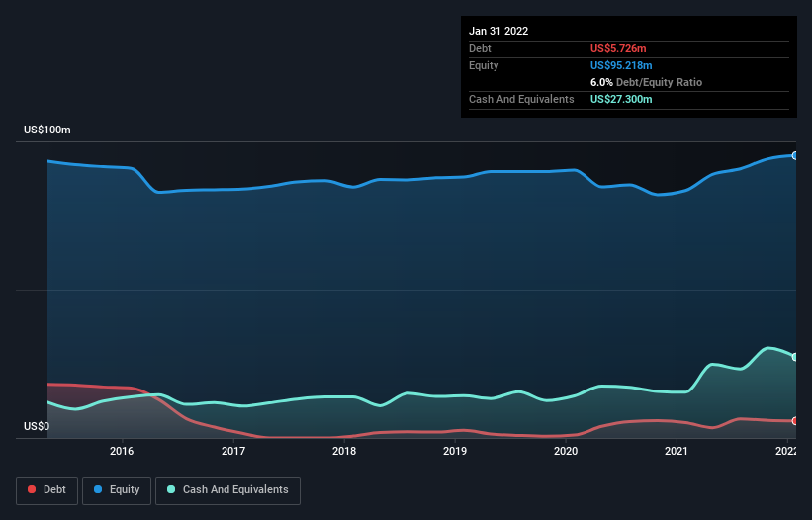The height and width of the screenshot is (520, 812).
Task: Toggle the Debt legend button
Action: (47, 490)
